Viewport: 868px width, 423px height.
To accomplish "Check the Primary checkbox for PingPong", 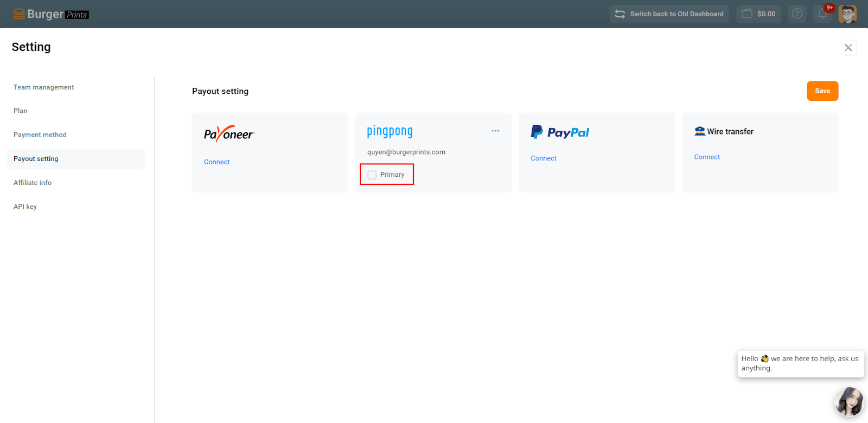I will click(372, 175).
